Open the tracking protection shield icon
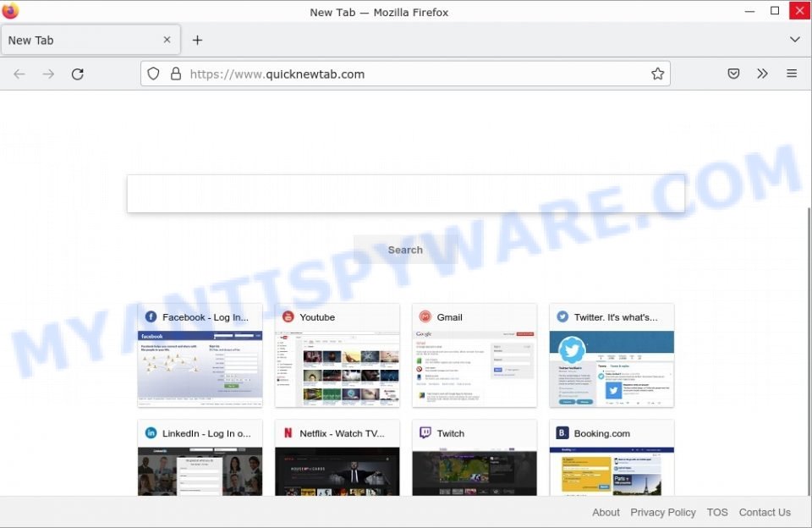This screenshot has height=528, width=812. coord(153,74)
